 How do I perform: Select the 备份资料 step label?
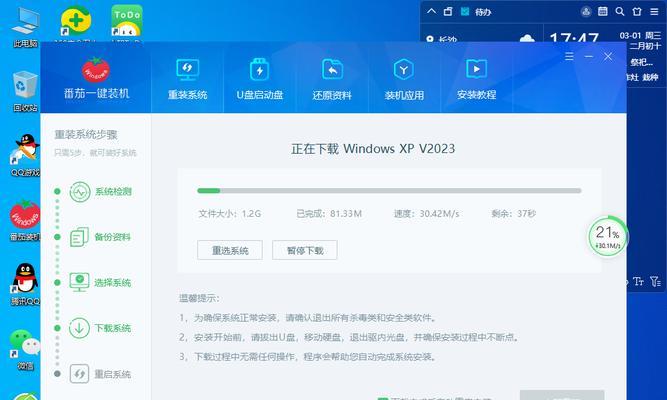(113, 237)
